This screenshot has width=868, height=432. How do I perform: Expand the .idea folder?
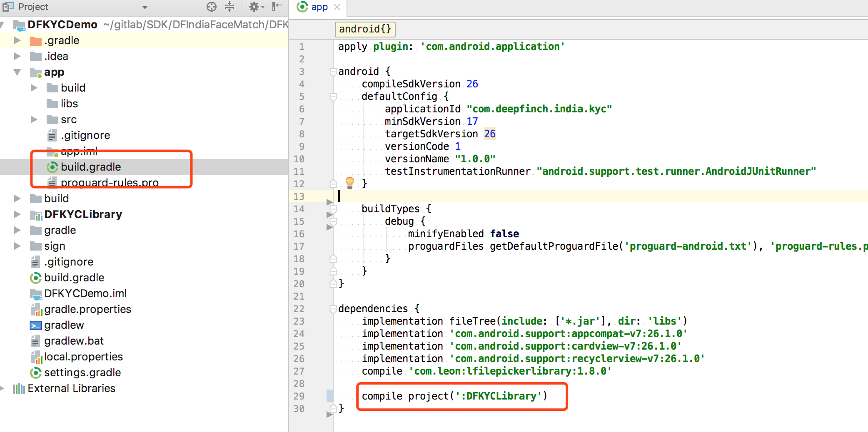[17, 56]
